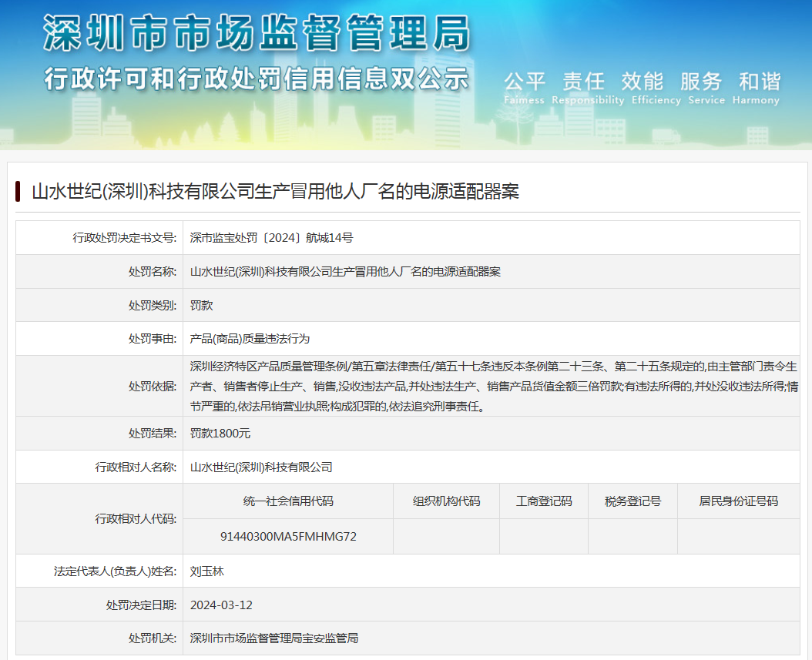Screen dimensions: 812x660
Task: Click the 税务登记号 column header
Action: click(632, 501)
